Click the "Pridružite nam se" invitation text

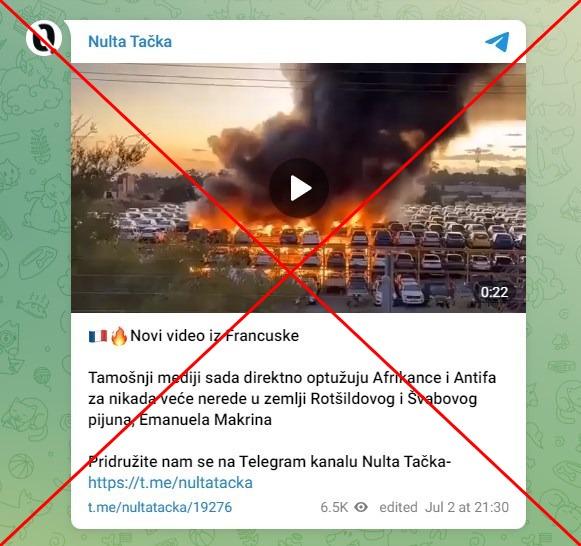coord(269,462)
